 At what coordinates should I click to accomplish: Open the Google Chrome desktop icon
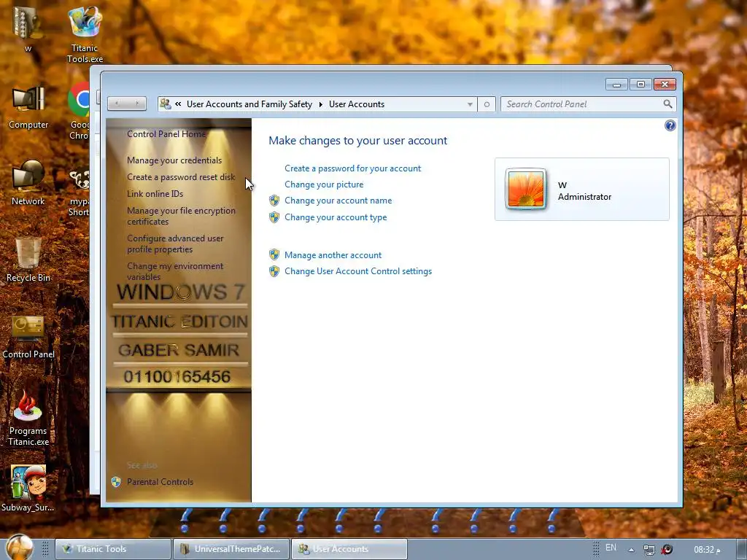(x=80, y=111)
